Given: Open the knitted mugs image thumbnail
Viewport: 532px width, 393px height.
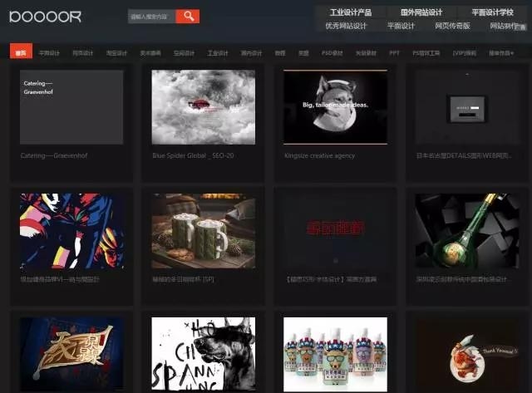Looking at the screenshot, I should 203,231.
